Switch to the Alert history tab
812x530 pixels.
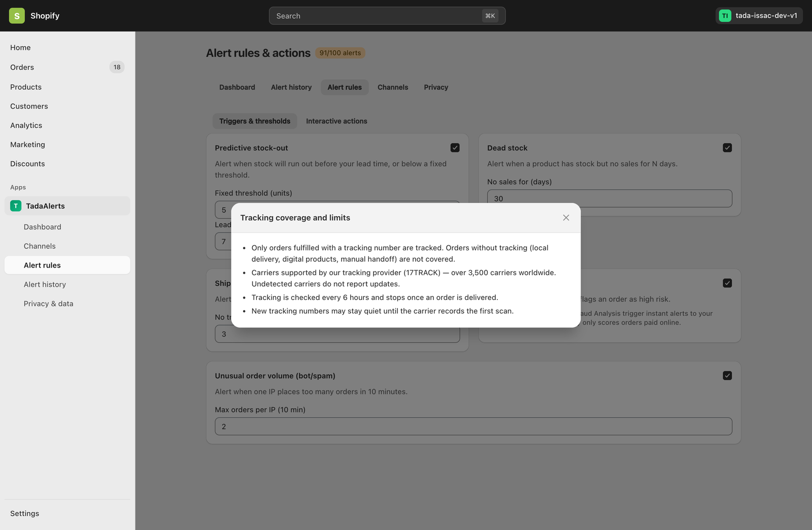[291, 87]
